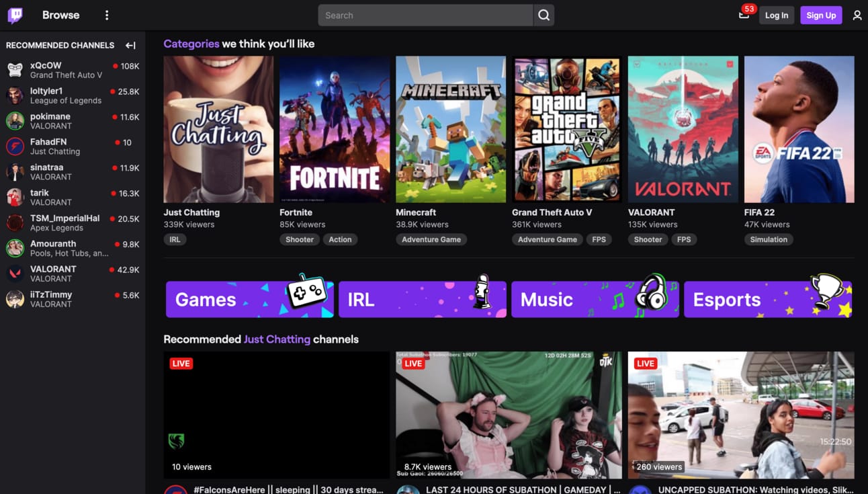Click the green shield logo in first stream
The height and width of the screenshot is (494, 868).
coord(176,441)
